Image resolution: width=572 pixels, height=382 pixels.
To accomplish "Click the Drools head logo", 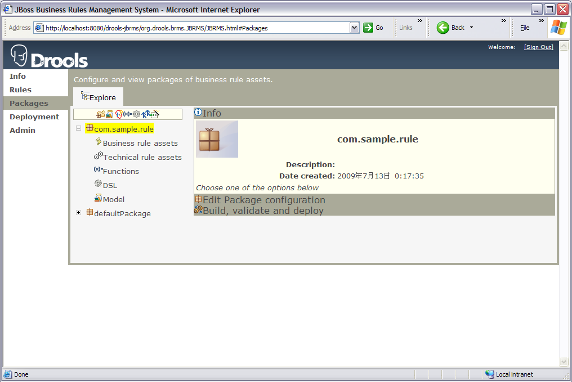I will click(x=19, y=55).
